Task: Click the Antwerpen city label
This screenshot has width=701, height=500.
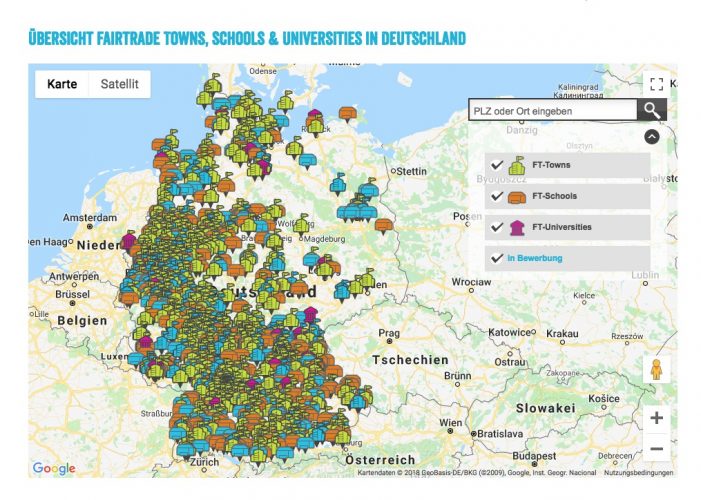Action: pos(74,276)
